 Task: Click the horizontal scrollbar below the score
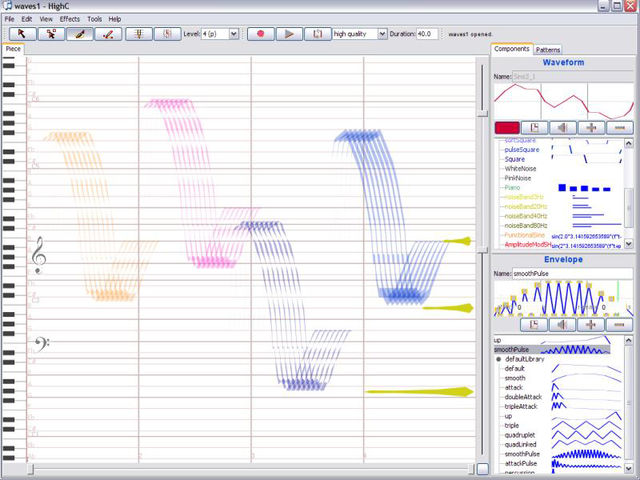(x=251, y=469)
